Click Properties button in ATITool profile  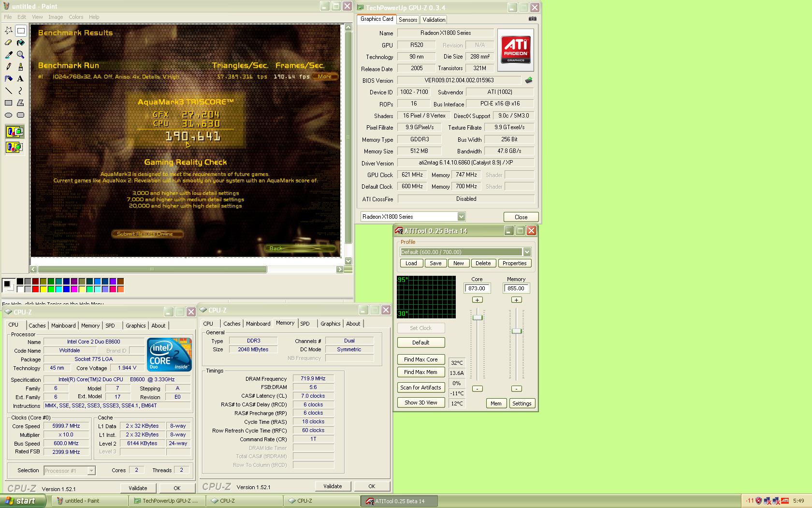tap(515, 263)
